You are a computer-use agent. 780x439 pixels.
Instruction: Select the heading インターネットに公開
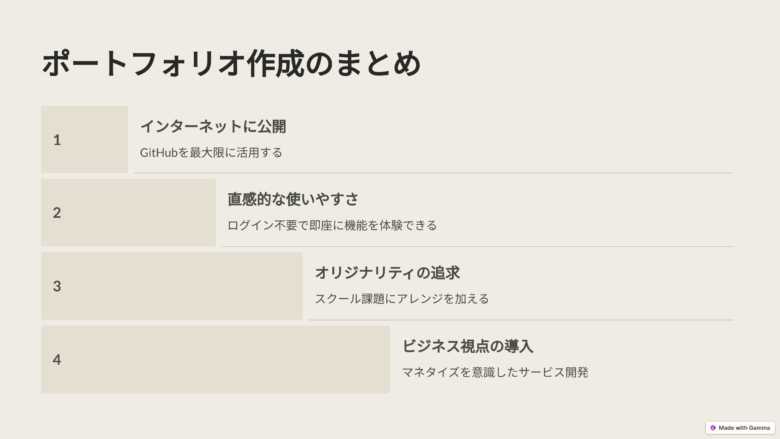(213, 127)
